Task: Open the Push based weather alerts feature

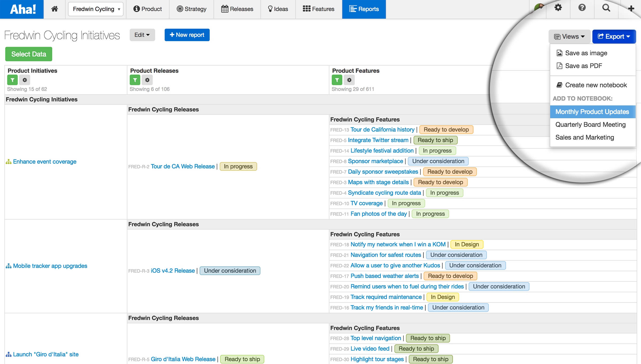Action: point(385,276)
